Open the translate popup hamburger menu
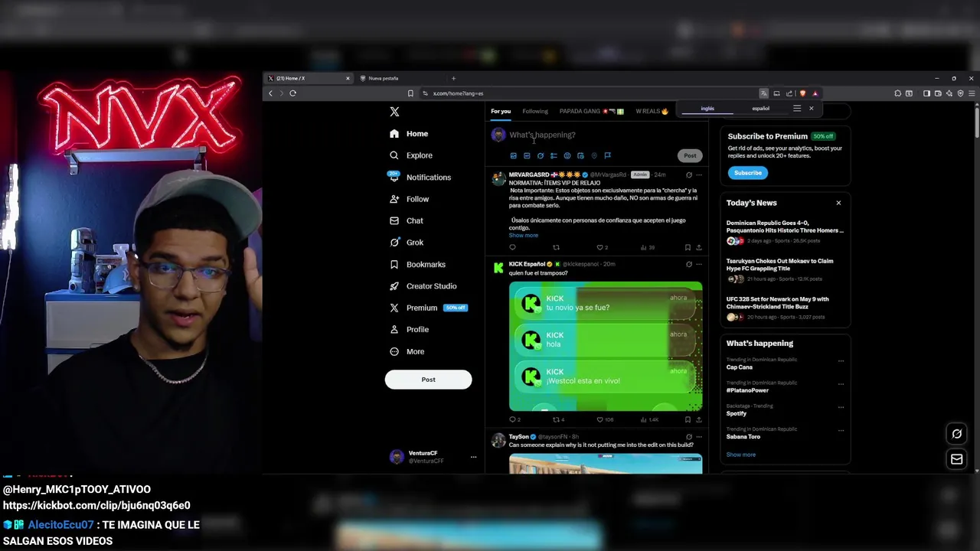 797,109
